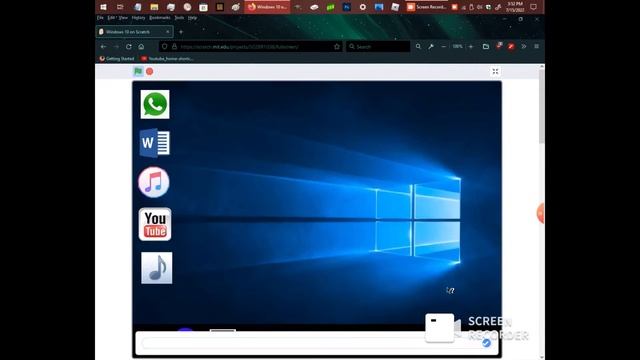The height and width of the screenshot is (360, 640).
Task: Click the site padlock icon
Action: 174,47
